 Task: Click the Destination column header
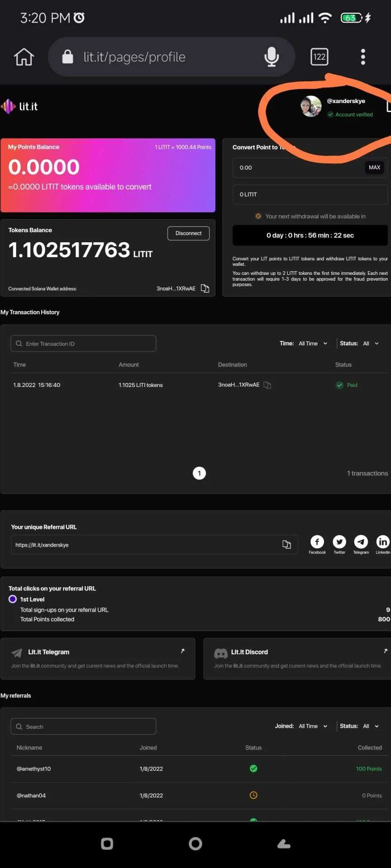click(233, 365)
